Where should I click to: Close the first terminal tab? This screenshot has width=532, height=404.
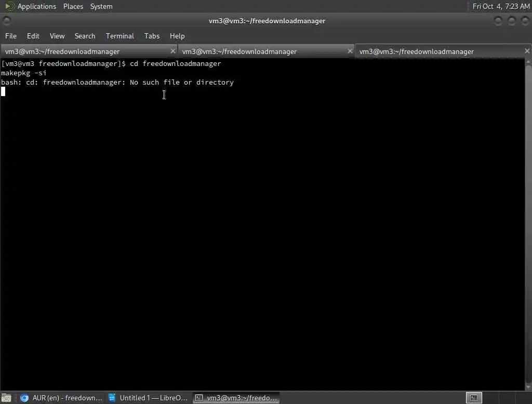[172, 51]
